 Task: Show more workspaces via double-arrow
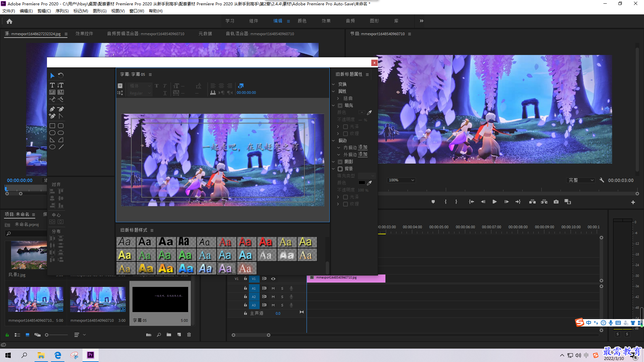click(422, 21)
